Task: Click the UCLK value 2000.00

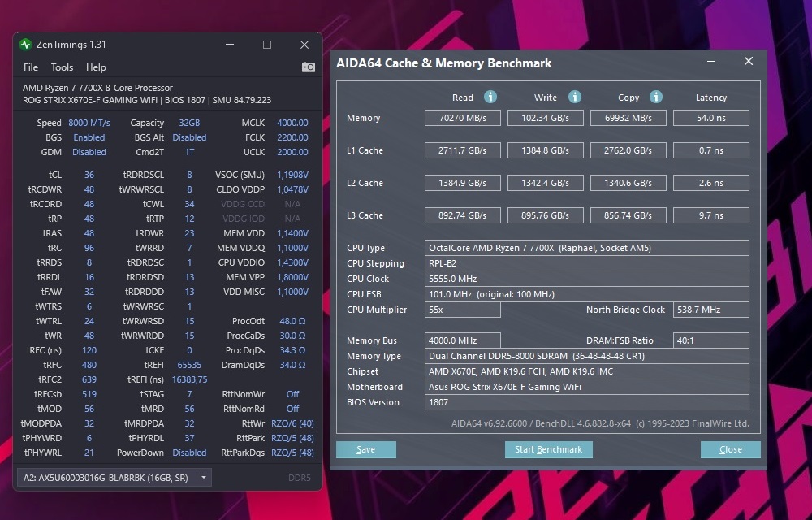Action: 292,152
